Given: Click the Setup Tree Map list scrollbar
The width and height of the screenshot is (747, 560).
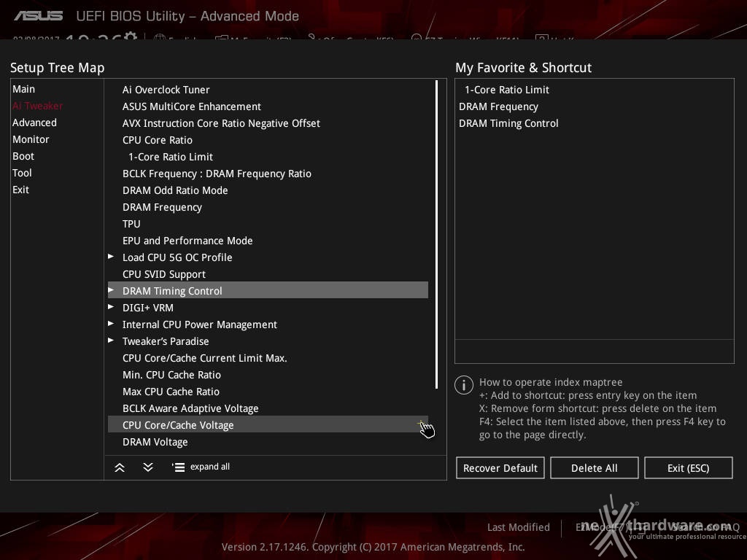Looking at the screenshot, I should pyautogui.click(x=436, y=234).
